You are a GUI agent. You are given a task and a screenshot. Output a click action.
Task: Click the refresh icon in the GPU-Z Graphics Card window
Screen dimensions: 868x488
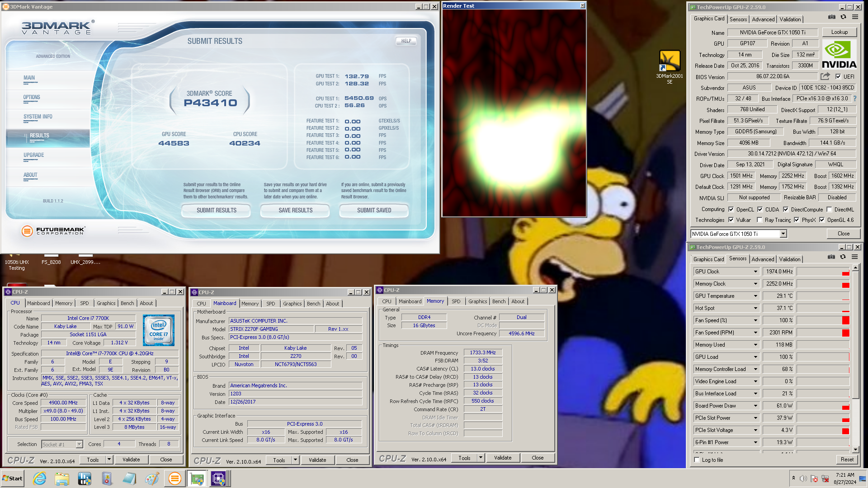pyautogui.click(x=844, y=17)
